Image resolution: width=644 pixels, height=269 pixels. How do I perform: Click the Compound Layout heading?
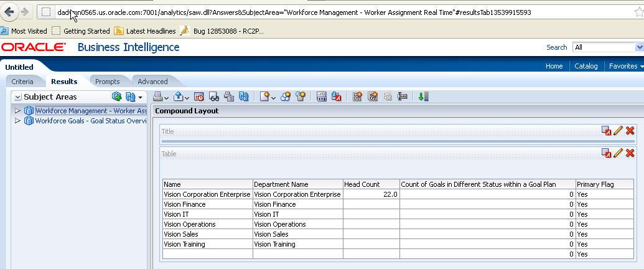click(187, 111)
